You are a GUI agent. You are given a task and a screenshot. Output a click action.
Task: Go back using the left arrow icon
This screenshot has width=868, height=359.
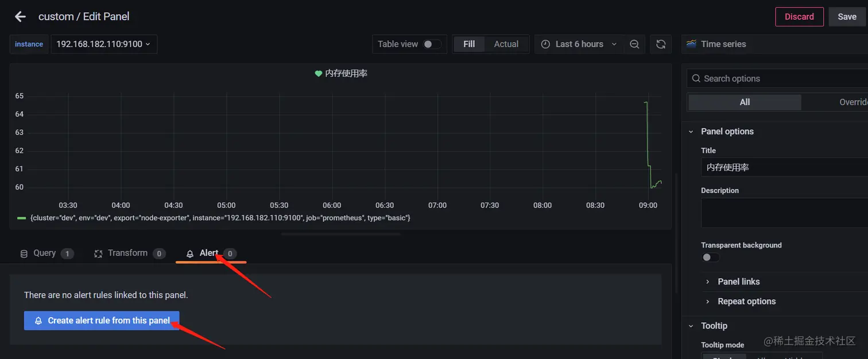tap(21, 17)
